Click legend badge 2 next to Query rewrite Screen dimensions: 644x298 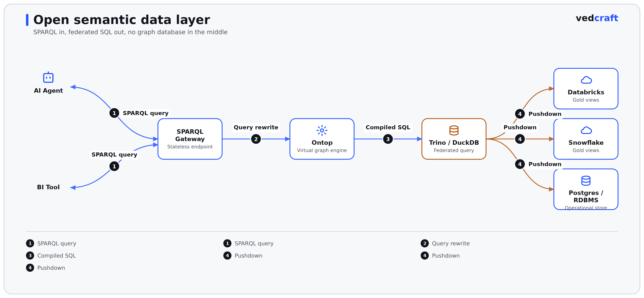[425, 243]
